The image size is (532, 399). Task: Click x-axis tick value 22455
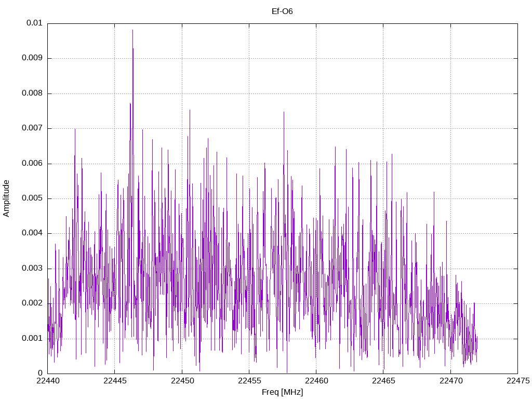click(249, 381)
